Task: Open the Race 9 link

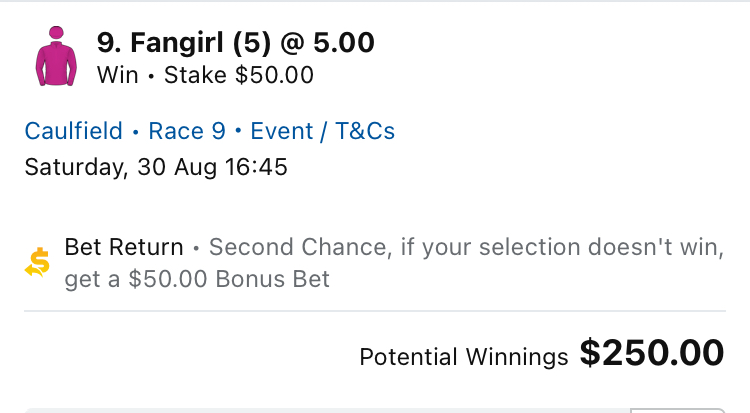Action: (187, 131)
